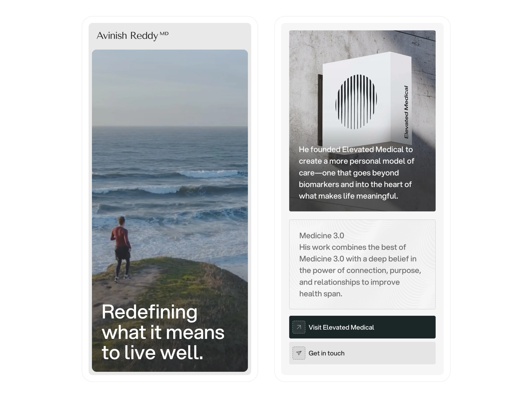532x398 pixels.
Task: Click the arrow icon beside Visit Elevated Medical
Action: pos(299,327)
